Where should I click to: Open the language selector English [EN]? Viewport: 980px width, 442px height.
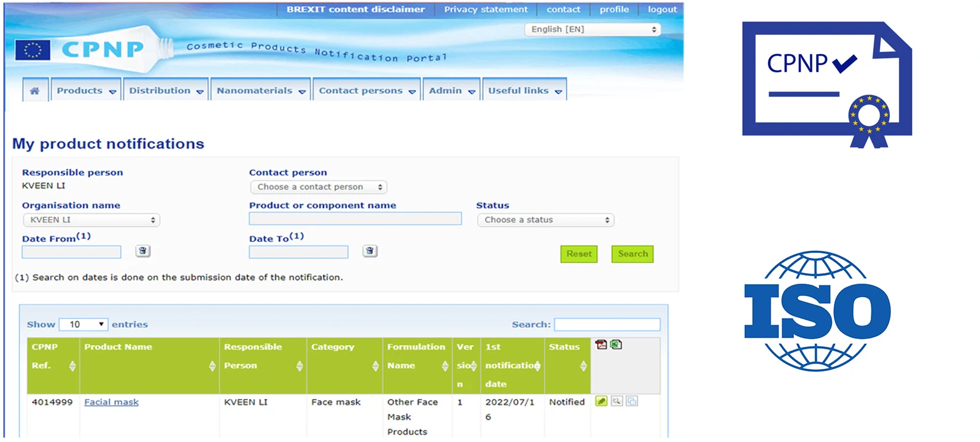(593, 29)
